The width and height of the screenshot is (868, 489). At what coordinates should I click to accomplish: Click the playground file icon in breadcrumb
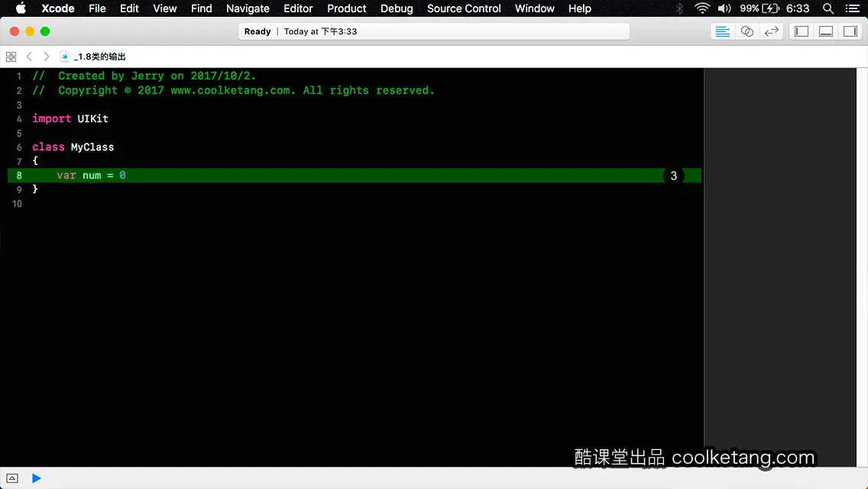click(65, 57)
